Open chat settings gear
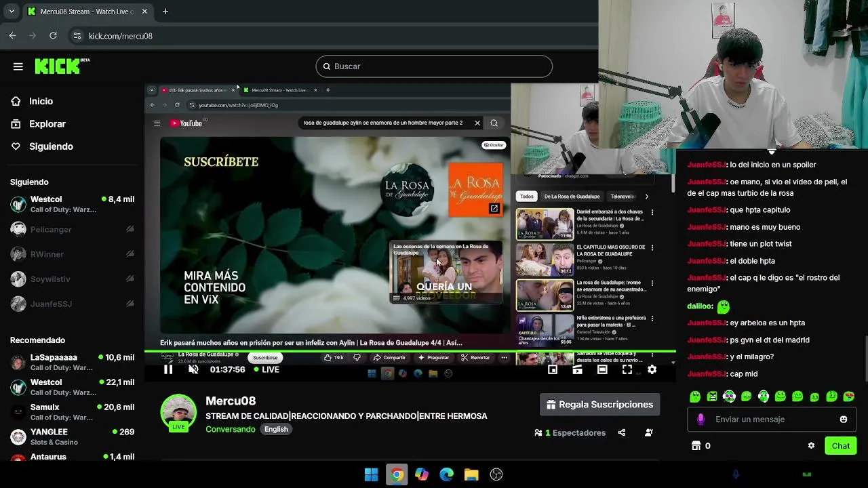This screenshot has height=488, width=868. pyautogui.click(x=811, y=446)
